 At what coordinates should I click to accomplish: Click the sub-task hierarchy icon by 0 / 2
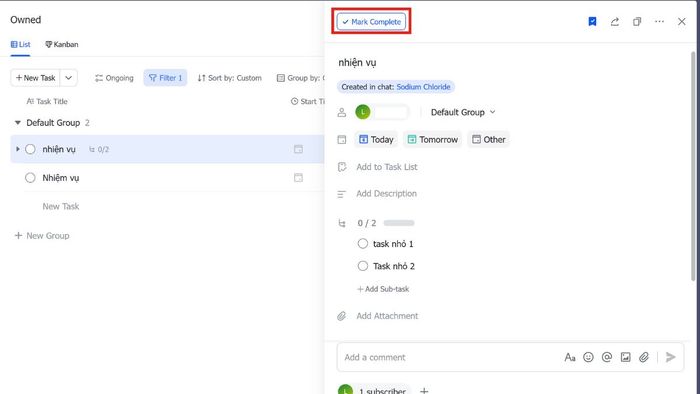[x=342, y=223]
